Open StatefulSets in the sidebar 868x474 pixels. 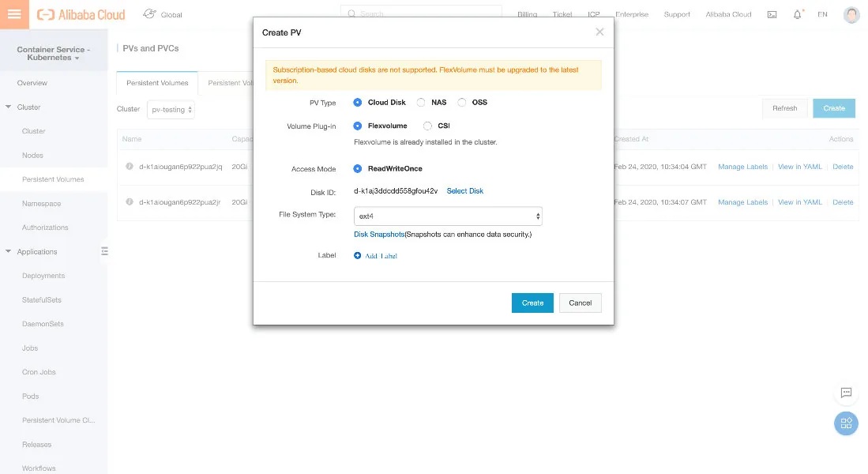point(42,299)
